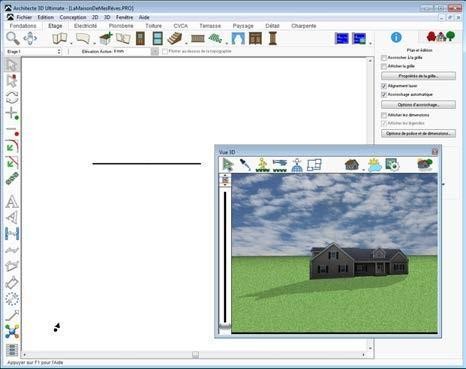The height and width of the screenshot is (369, 466).
Task: Open the Etage 1 floor selector
Action: pyautogui.click(x=34, y=52)
